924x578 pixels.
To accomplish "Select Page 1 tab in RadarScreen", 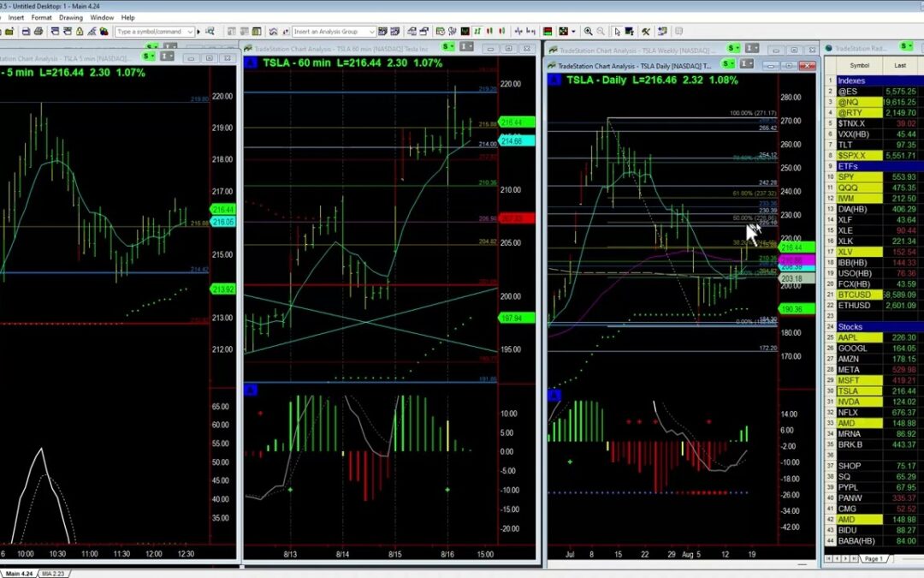I will click(x=874, y=558).
